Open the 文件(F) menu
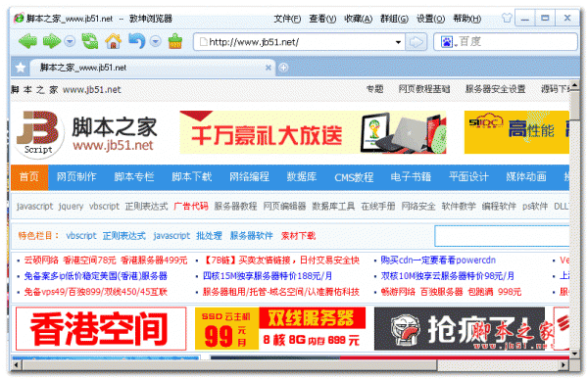 (287, 19)
